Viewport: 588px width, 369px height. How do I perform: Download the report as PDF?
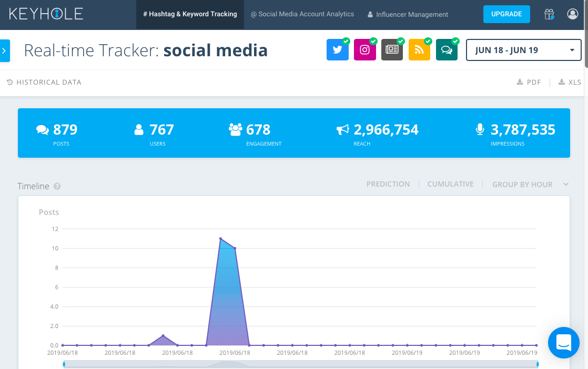pyautogui.click(x=529, y=82)
